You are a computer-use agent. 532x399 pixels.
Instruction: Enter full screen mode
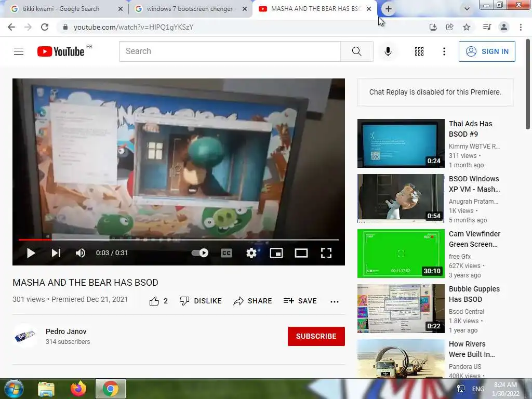coord(326,253)
